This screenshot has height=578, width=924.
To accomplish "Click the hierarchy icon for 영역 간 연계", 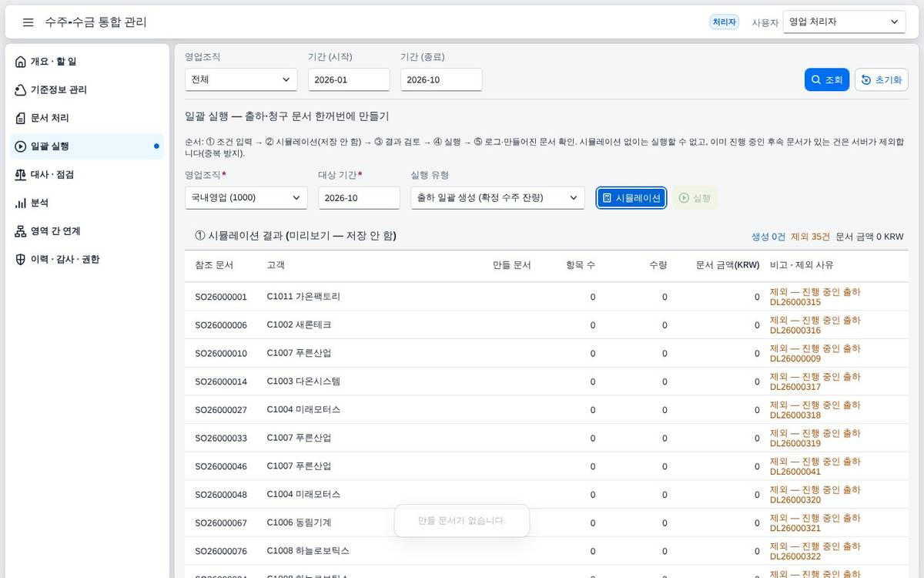I will click(21, 231).
